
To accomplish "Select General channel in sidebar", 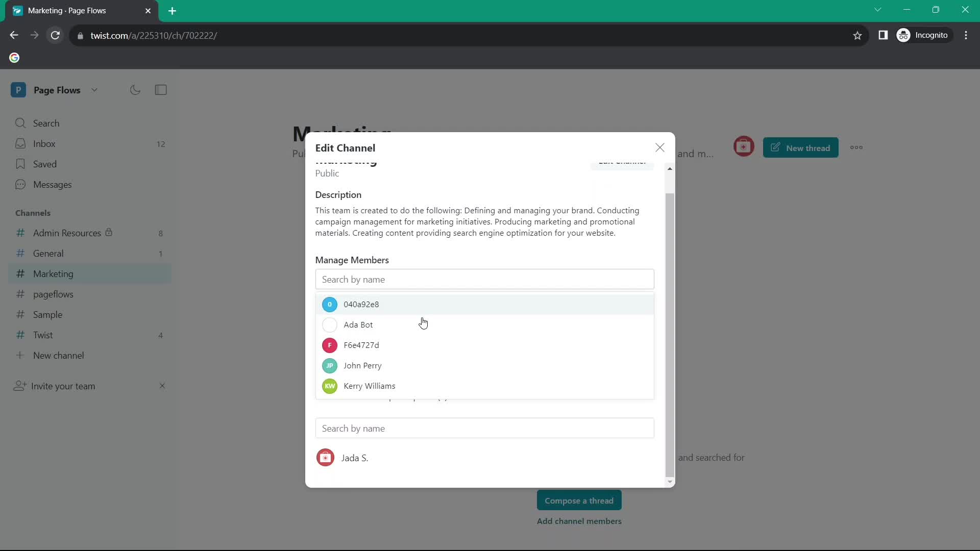I will click(x=48, y=253).
